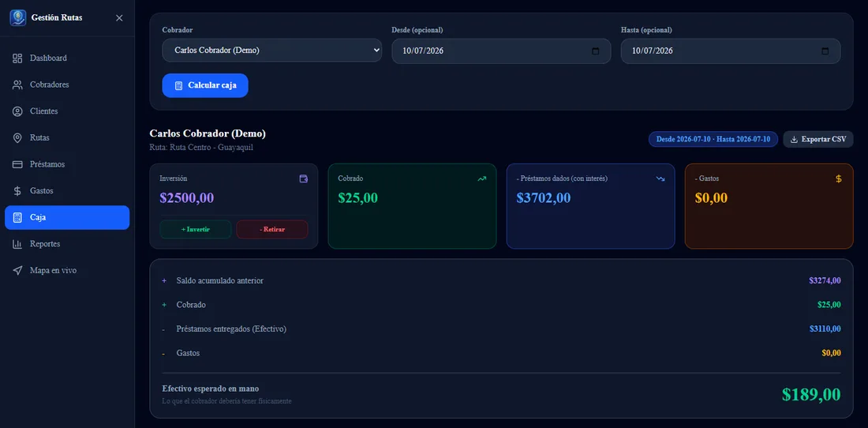Open the Desde date calendar picker
This screenshot has width=868, height=428.
[x=596, y=51]
